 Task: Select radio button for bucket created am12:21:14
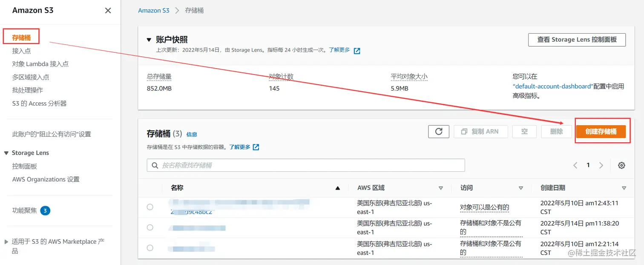[x=150, y=248]
